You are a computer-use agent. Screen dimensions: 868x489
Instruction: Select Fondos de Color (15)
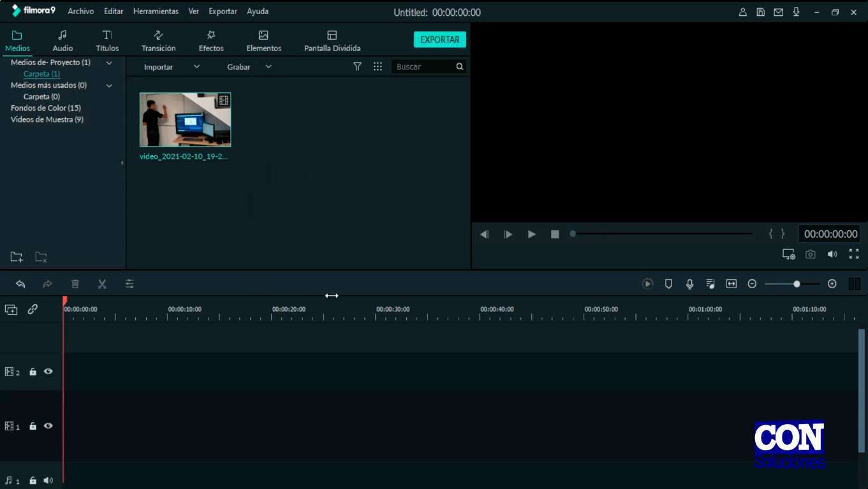click(46, 108)
